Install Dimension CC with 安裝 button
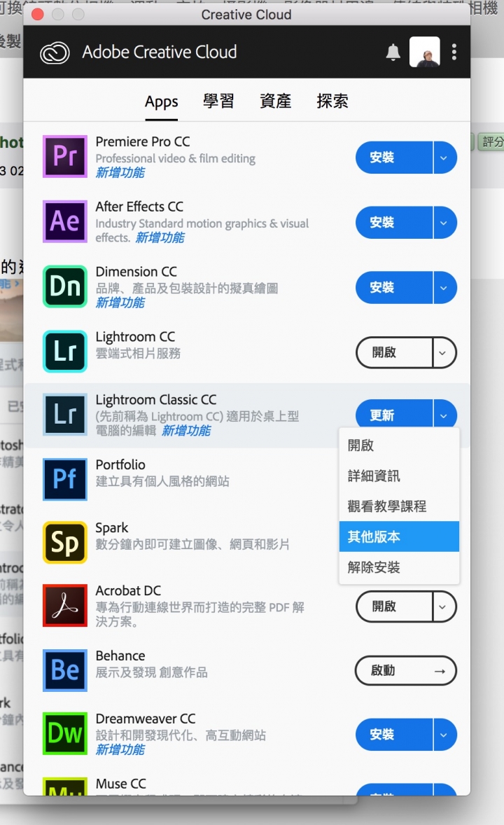The width and height of the screenshot is (504, 825). point(394,287)
